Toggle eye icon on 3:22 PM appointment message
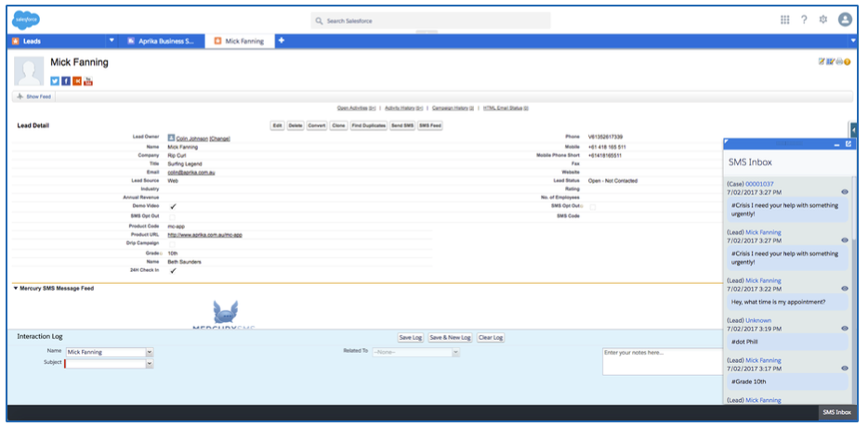The image size is (868, 427). (844, 289)
